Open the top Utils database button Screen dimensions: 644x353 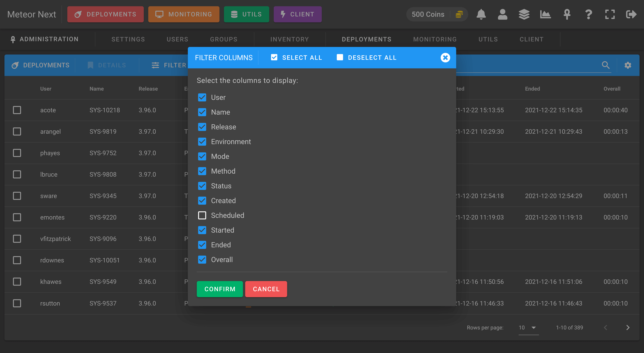[x=247, y=14]
